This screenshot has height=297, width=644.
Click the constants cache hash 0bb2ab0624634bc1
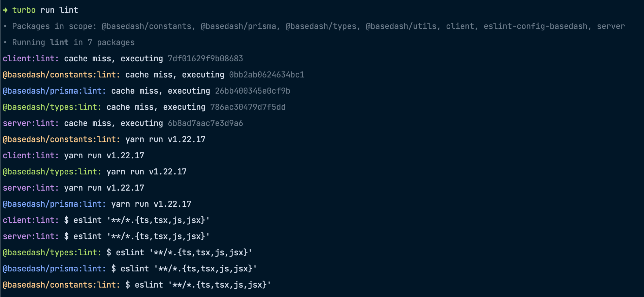pyautogui.click(x=266, y=75)
